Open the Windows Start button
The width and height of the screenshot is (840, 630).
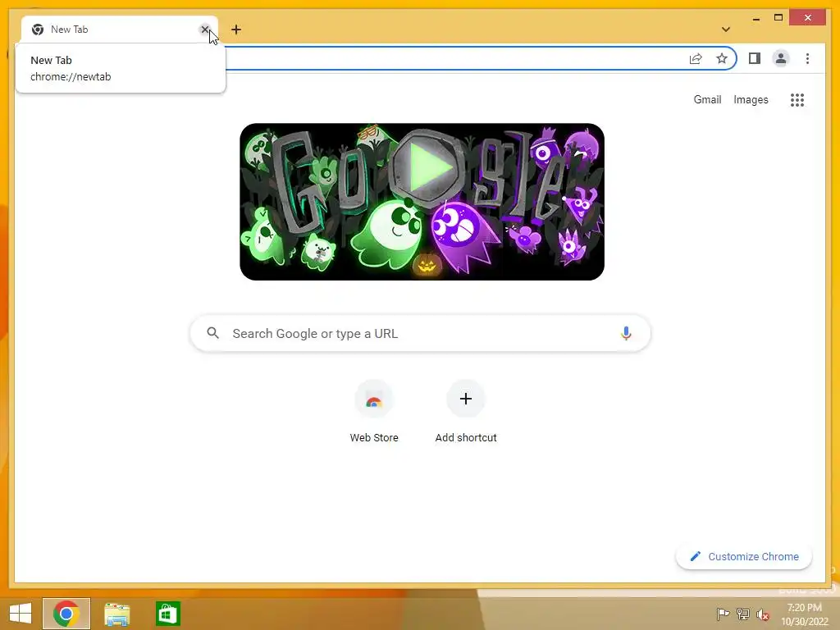point(21,614)
